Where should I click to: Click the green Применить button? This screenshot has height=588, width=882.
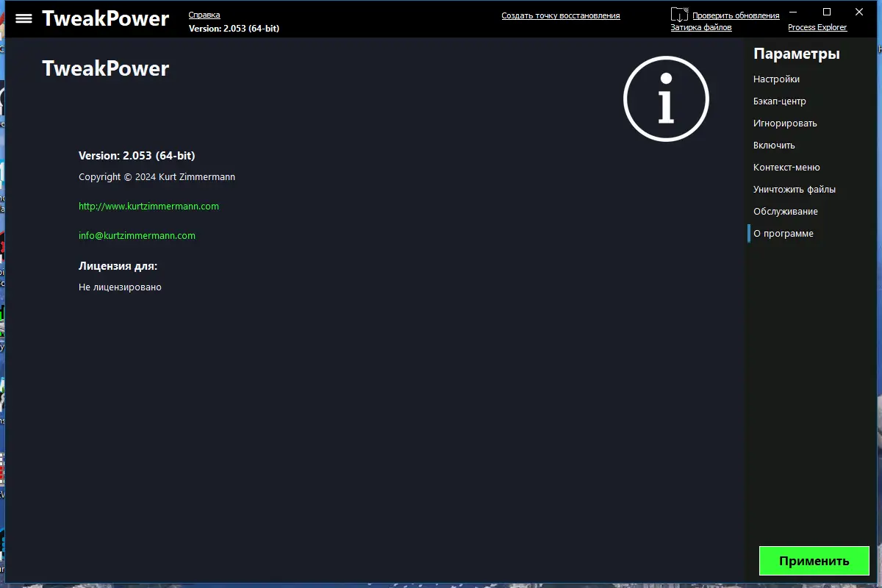(814, 561)
